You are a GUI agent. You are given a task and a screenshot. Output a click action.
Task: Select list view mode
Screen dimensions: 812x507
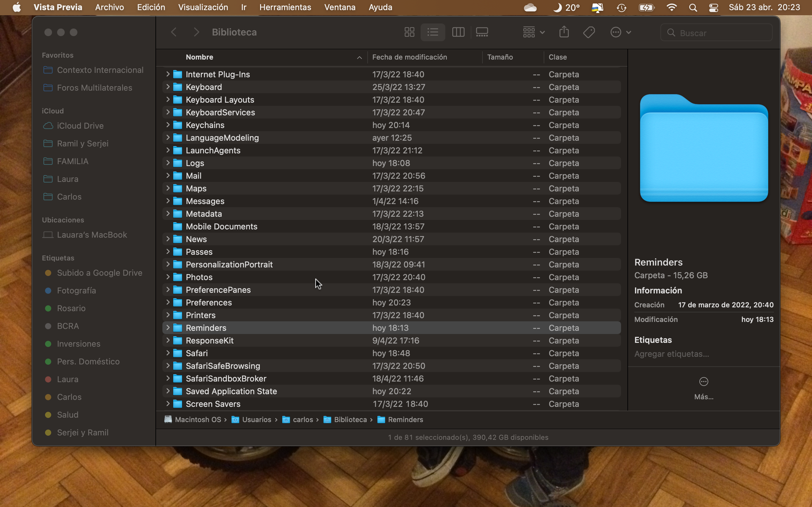433,32
